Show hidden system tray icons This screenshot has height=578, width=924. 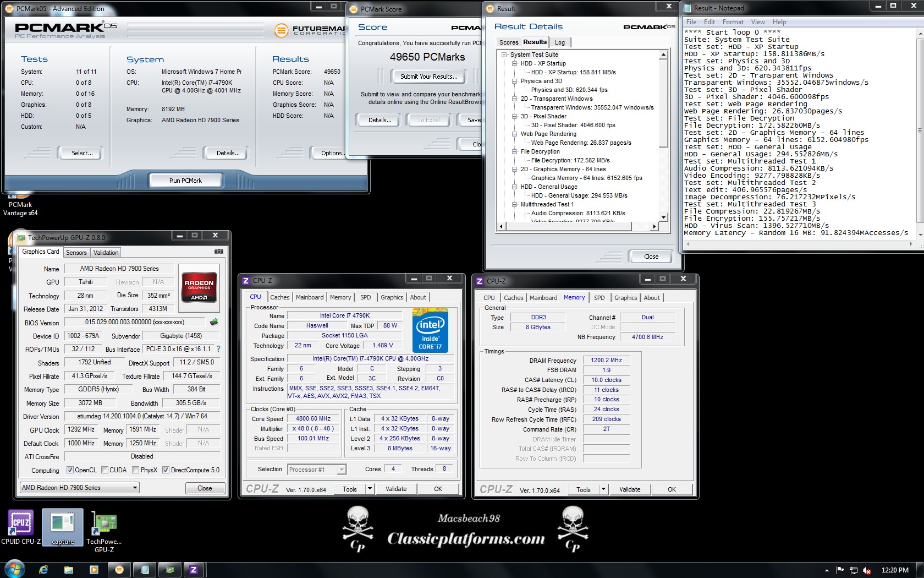(x=827, y=570)
